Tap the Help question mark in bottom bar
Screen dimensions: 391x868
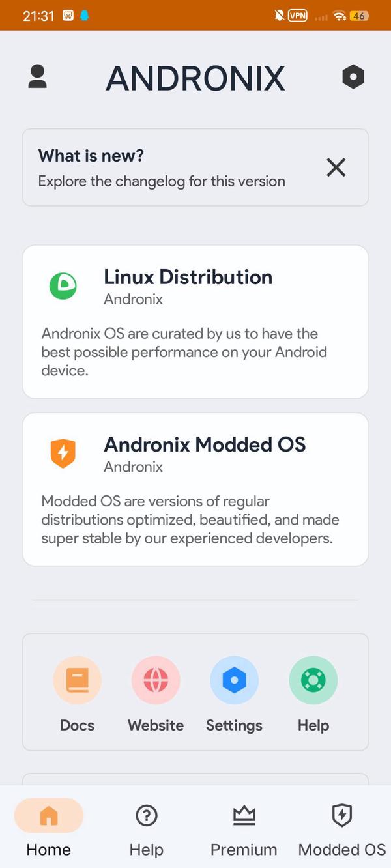click(x=146, y=815)
